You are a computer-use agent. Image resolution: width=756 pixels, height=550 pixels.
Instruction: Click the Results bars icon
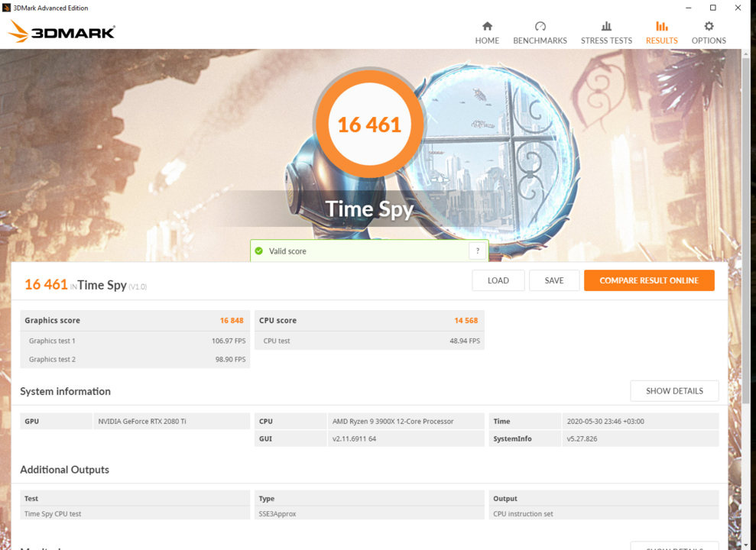[661, 26]
